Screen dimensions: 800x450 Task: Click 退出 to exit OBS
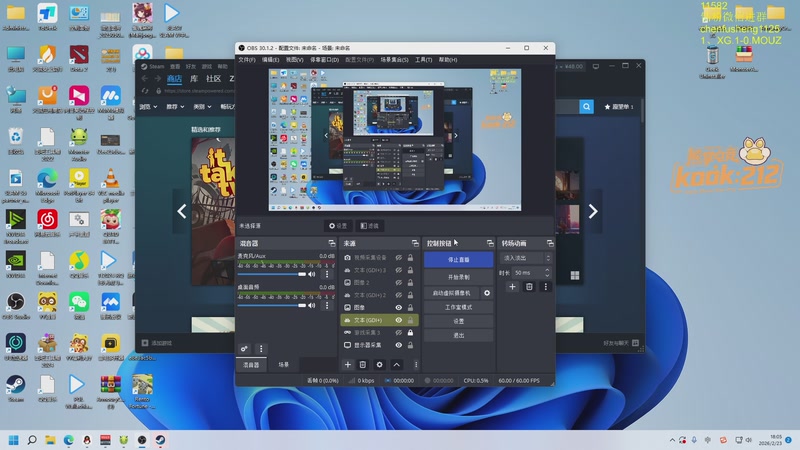[459, 336]
